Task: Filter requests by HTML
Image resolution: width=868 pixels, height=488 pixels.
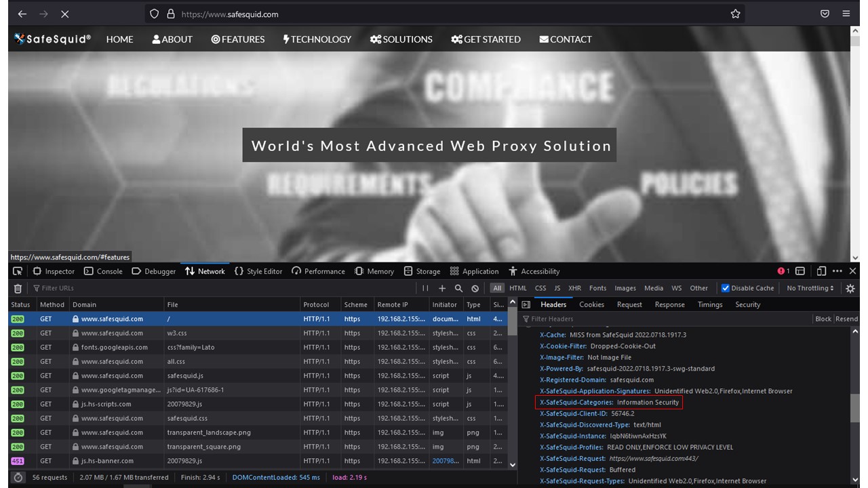Action: coord(518,288)
